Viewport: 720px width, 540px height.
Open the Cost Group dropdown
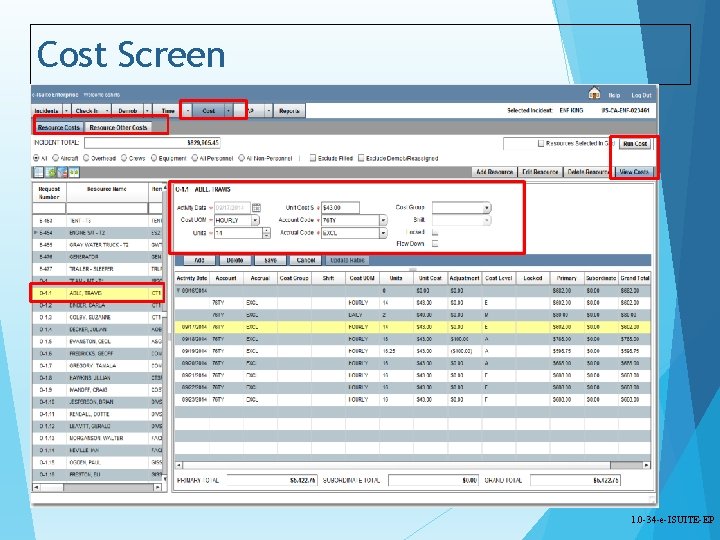tap(486, 208)
